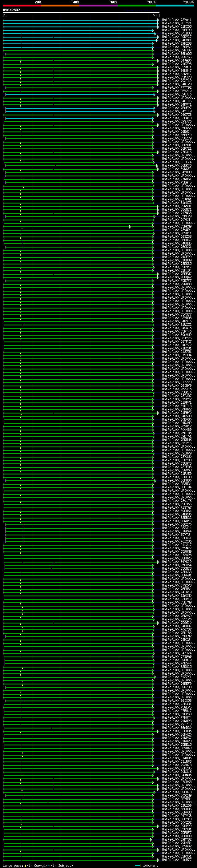This screenshot has width=197, height=868.
Task: Click the UniRef100_B4NW47 label
Action: pyautogui.click(x=177, y=71)
